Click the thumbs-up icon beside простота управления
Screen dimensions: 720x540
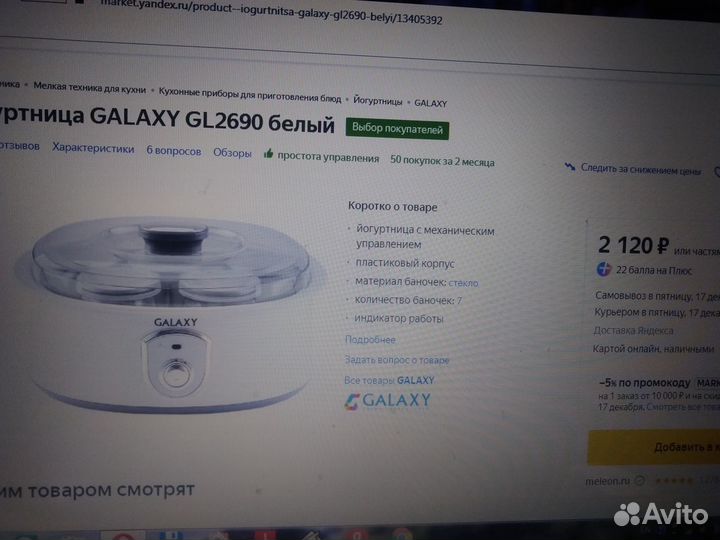[x=268, y=154]
